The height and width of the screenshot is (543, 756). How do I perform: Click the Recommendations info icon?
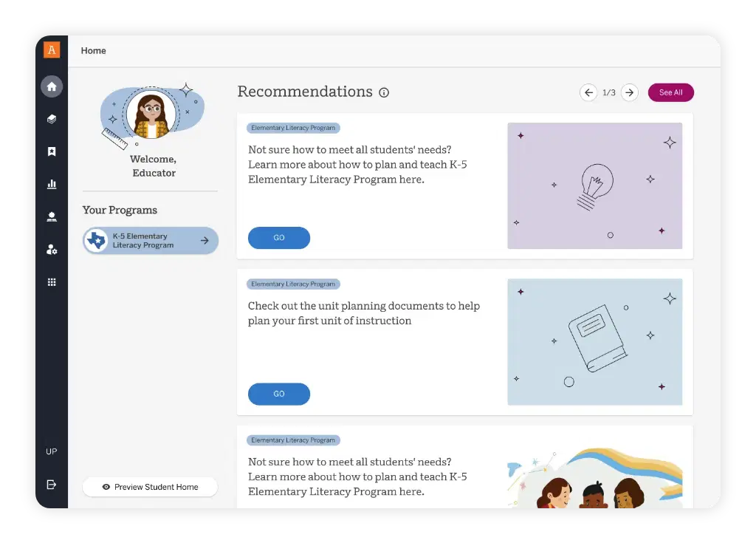[x=384, y=92]
